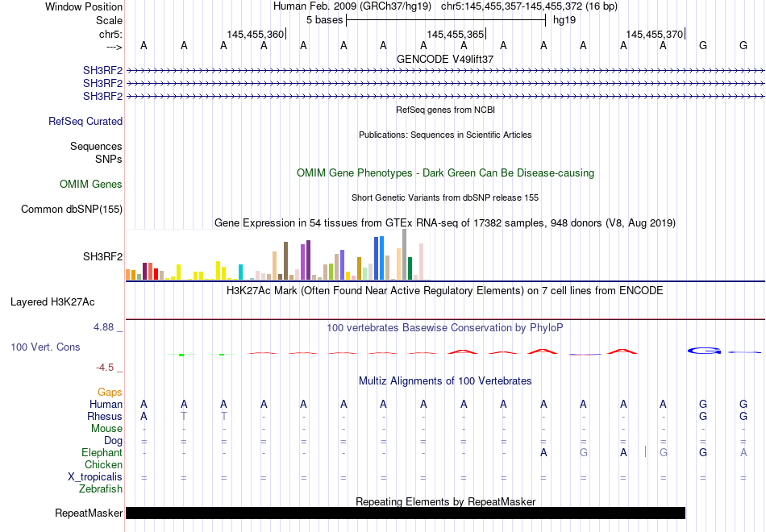Select the Elephant alignment row label
The height and width of the screenshot is (532, 766).
[x=102, y=453]
